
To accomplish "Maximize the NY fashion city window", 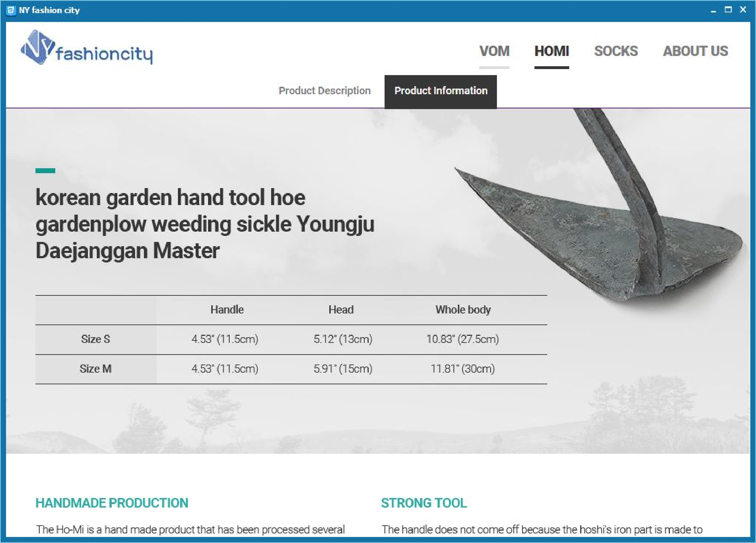I will (x=728, y=10).
